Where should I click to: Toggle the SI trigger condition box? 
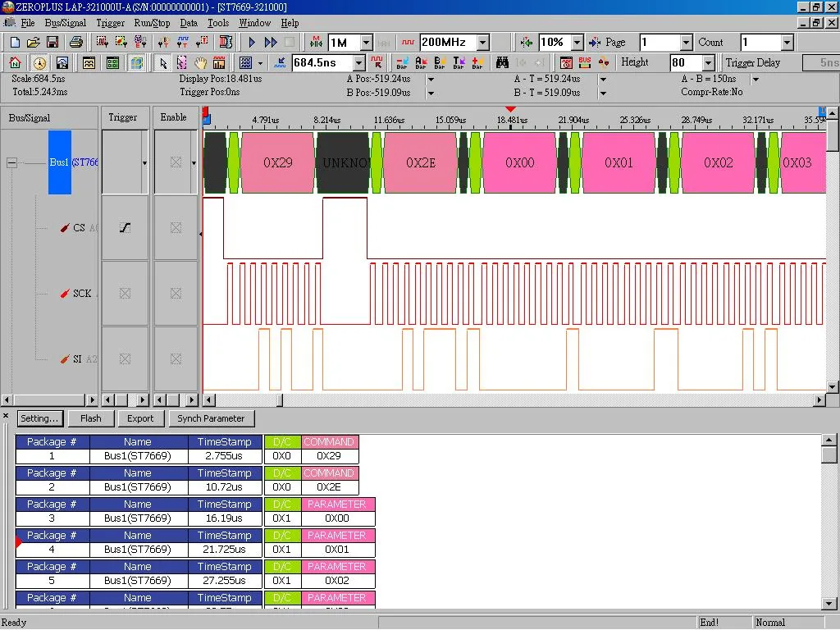(125, 359)
